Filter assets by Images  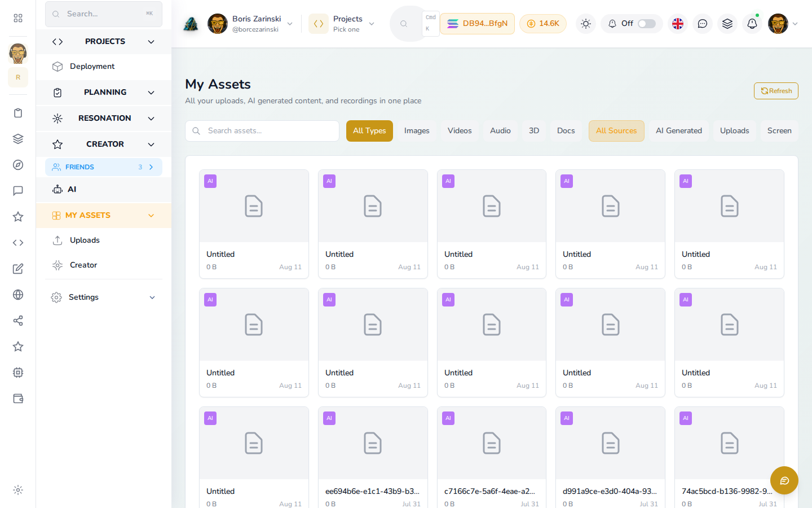pos(417,131)
